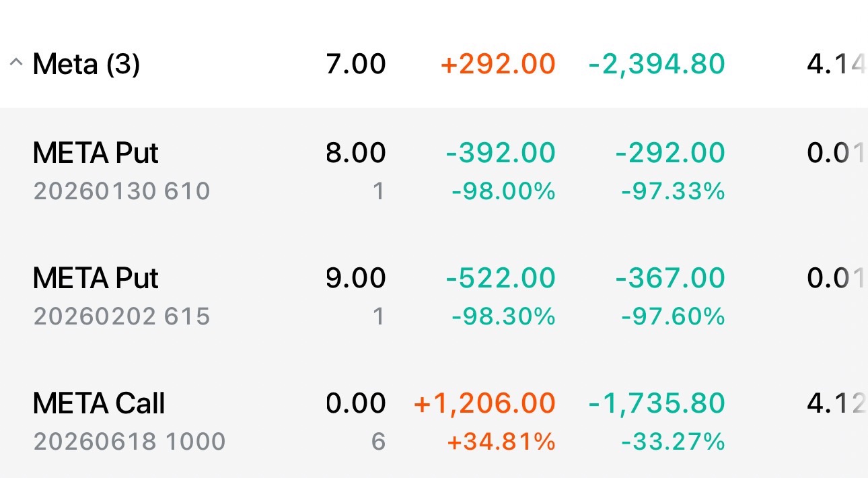Click the 9.00 price of 615 Put
Image resolution: width=868 pixels, height=478 pixels.
pyautogui.click(x=356, y=278)
